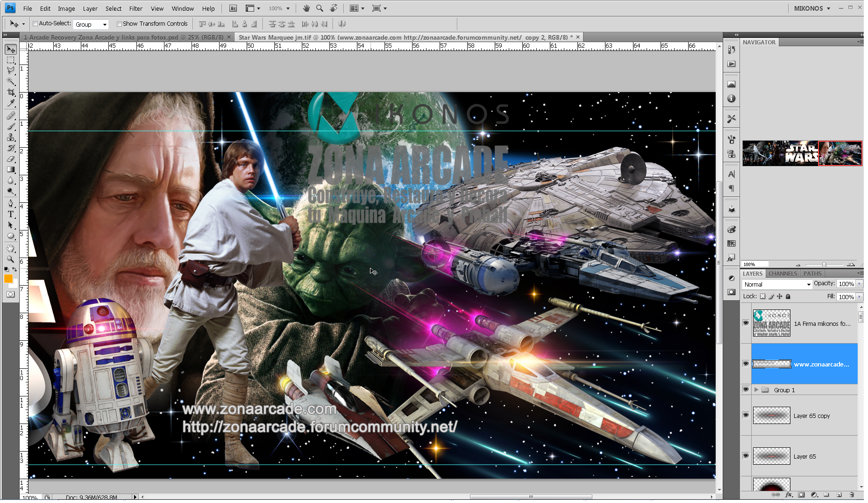Open the Paragraph panel icon
The width and height of the screenshot is (868, 503).
[732, 188]
